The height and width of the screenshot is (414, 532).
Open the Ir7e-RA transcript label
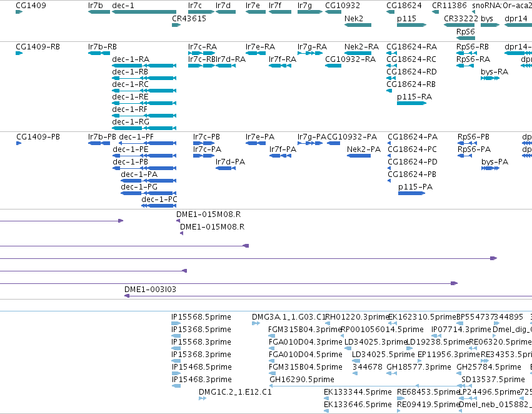tap(260, 46)
